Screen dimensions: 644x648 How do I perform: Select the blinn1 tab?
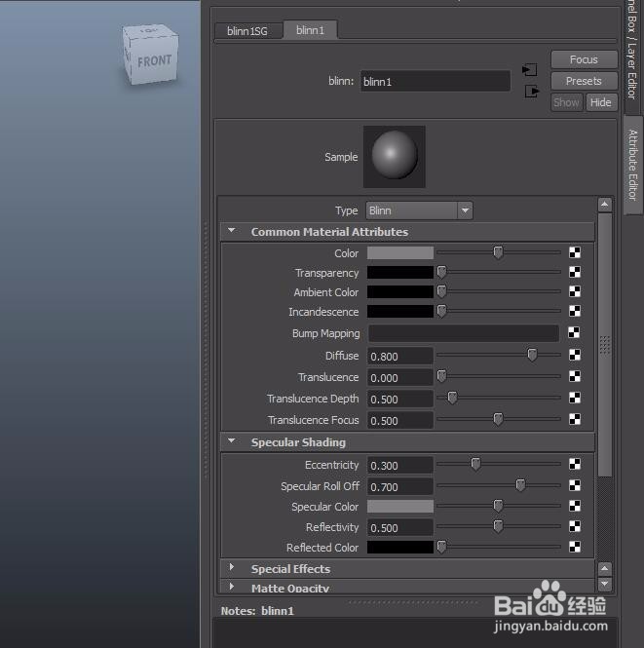click(310, 30)
